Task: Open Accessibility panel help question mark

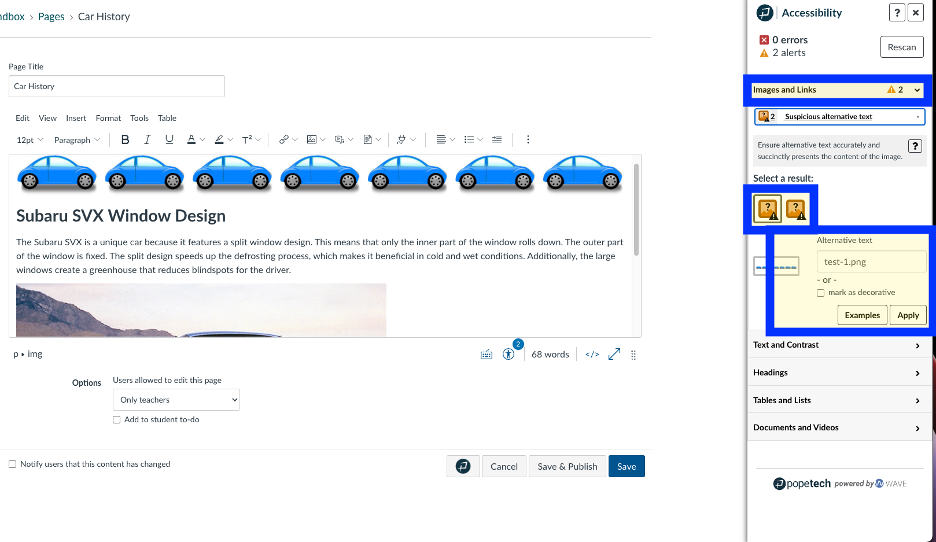Action: (897, 13)
